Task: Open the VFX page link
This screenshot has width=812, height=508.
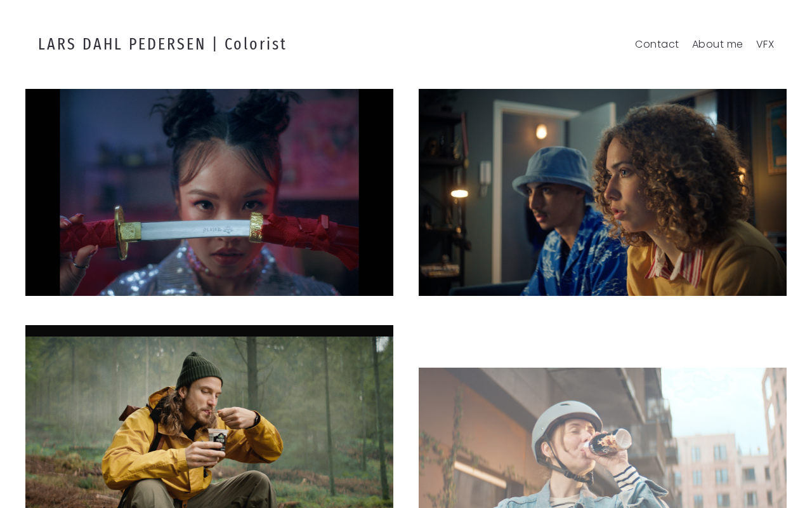Action: [765, 44]
